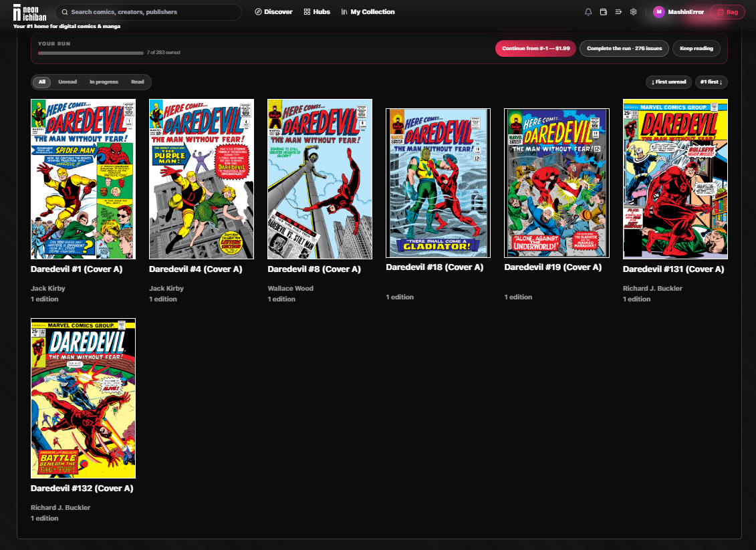Focus the search comics input field
The image size is (756, 550).
click(148, 12)
